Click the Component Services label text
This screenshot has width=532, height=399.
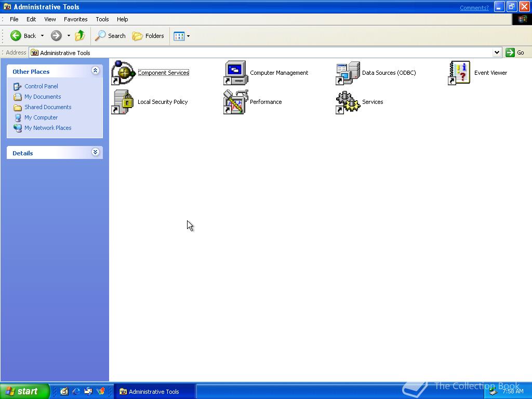click(x=164, y=73)
